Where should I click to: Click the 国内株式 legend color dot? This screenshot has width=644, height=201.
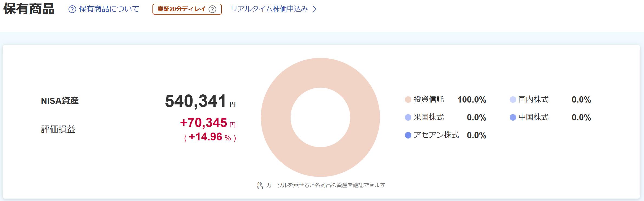[513, 100]
